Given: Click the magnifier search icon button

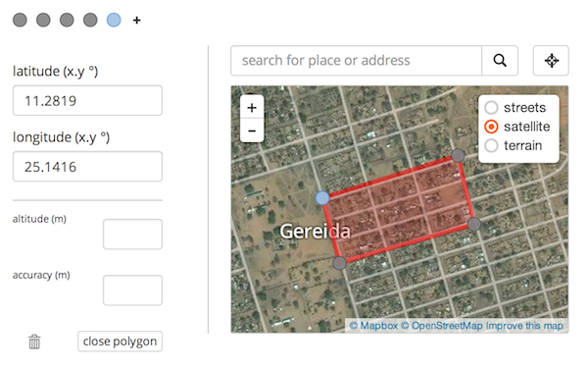Looking at the screenshot, I should (x=500, y=61).
